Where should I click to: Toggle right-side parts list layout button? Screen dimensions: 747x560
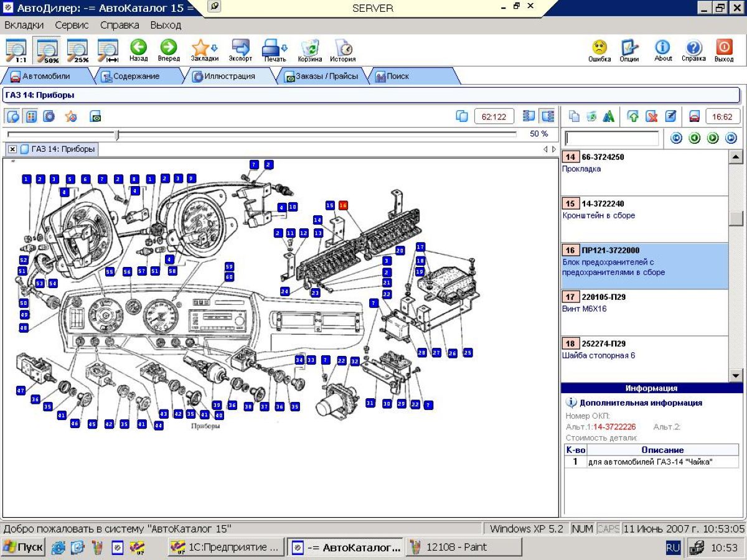[x=548, y=116]
